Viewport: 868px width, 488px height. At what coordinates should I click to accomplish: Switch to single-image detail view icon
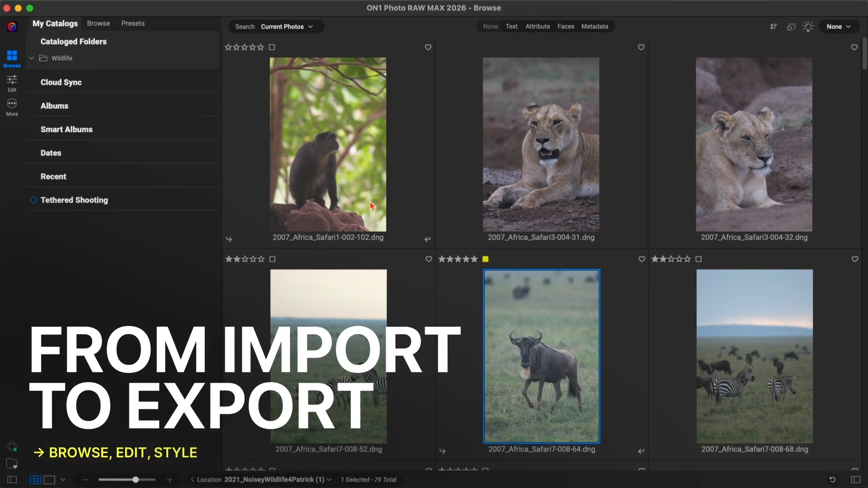pos(49,480)
